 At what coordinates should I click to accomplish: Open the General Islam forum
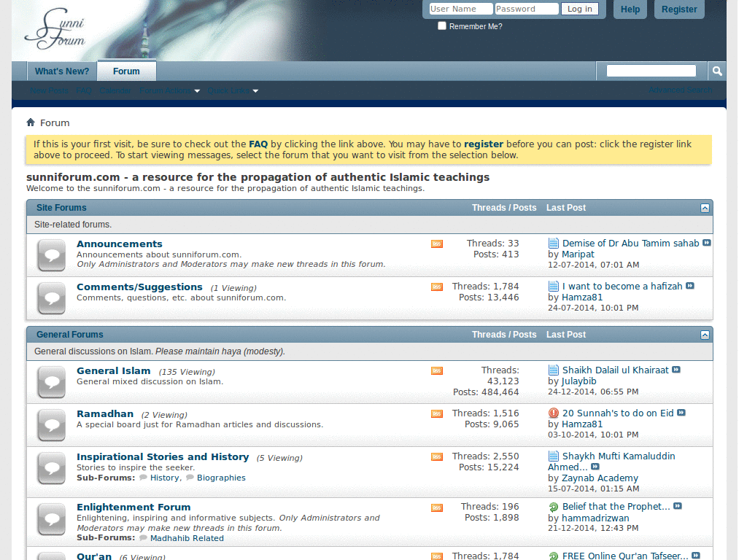coord(113,371)
